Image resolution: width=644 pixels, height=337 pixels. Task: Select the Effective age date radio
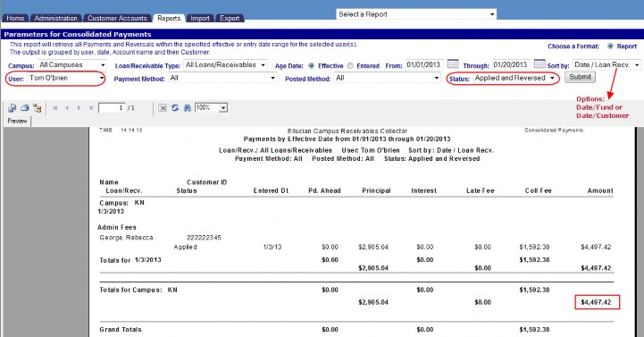pos(312,66)
